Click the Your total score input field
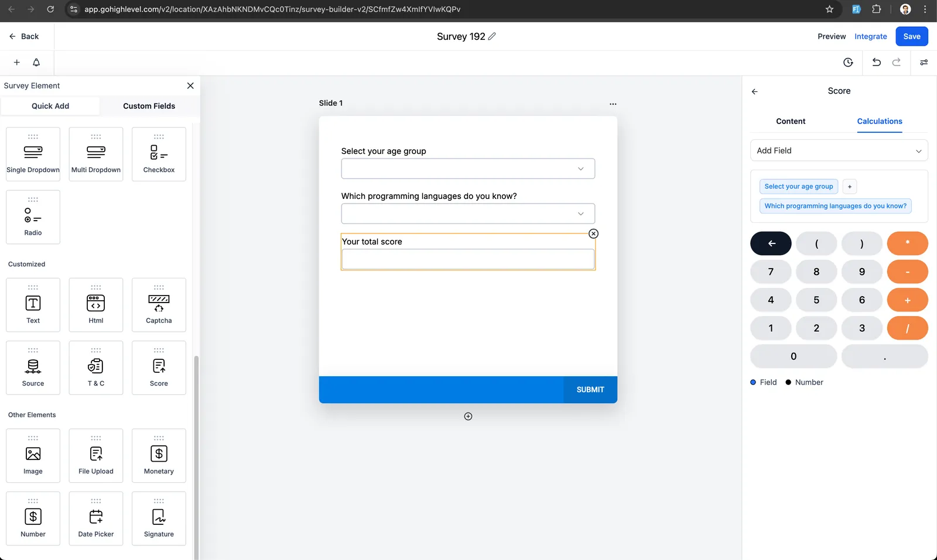The height and width of the screenshot is (560, 937). (468, 259)
